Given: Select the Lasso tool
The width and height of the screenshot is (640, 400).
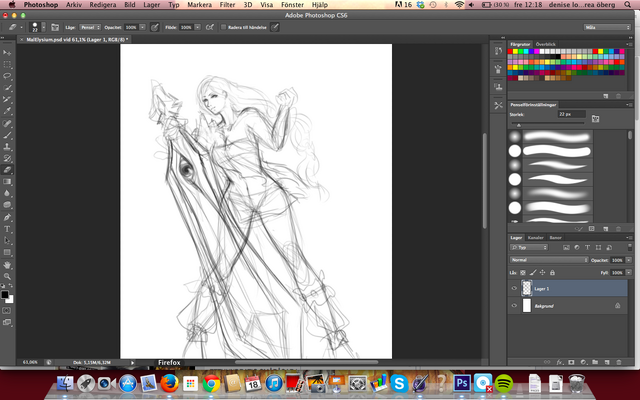Looking at the screenshot, I should [7, 76].
